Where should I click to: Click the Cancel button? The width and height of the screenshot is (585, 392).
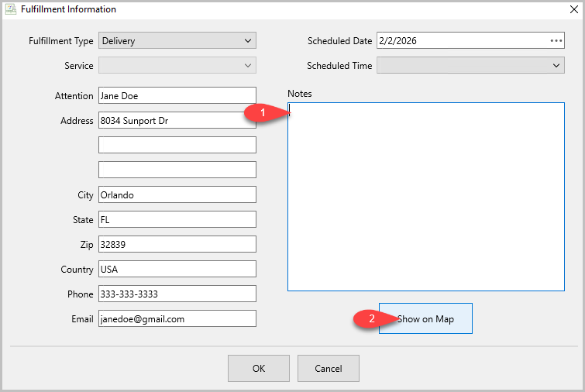click(x=329, y=369)
